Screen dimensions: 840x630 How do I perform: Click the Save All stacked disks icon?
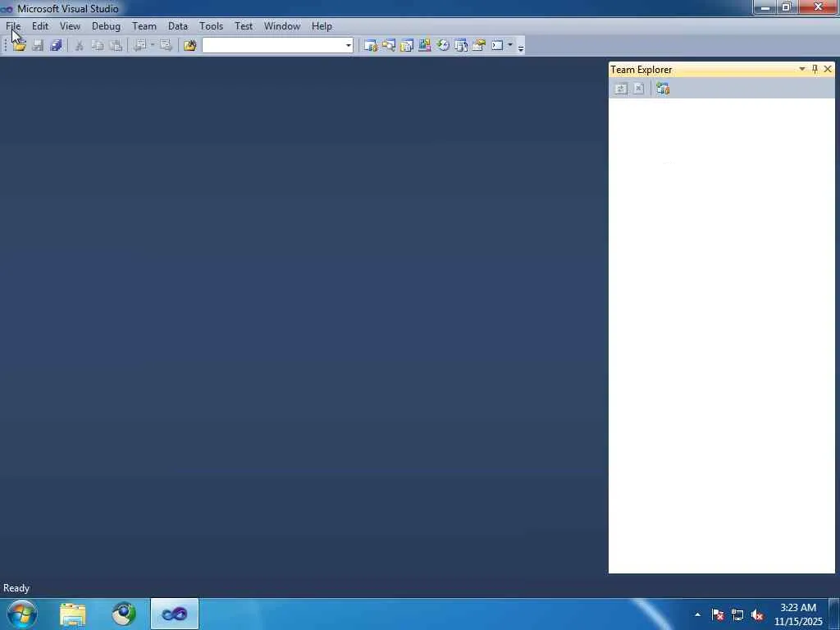click(56, 46)
